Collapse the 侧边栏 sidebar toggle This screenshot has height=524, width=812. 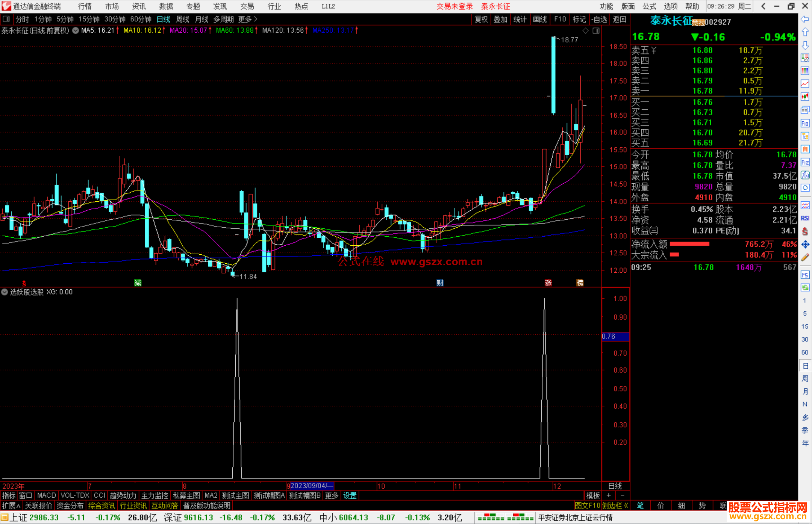click(615, 506)
